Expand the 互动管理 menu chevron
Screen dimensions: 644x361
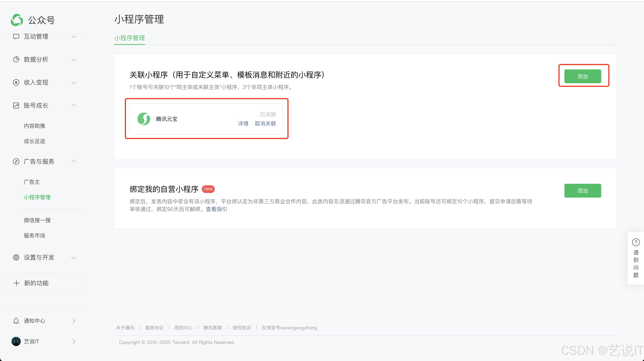[73, 37]
